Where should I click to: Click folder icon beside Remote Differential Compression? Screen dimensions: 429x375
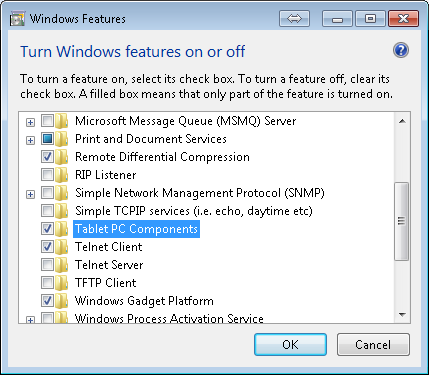[62, 157]
